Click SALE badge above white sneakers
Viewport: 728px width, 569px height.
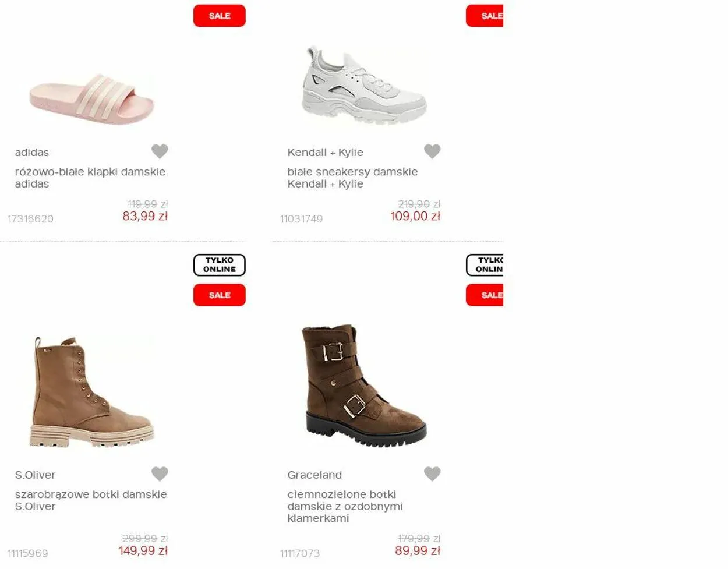tap(485, 16)
